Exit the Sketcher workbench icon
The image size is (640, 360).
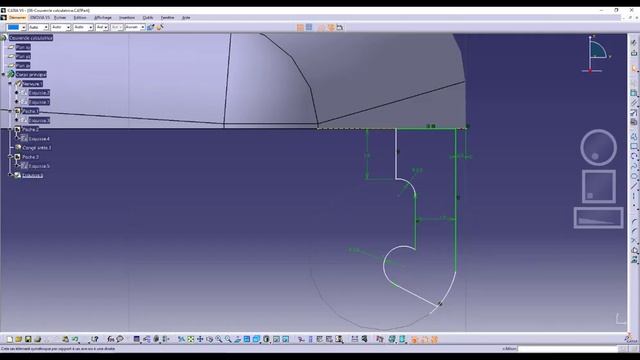coord(634,53)
